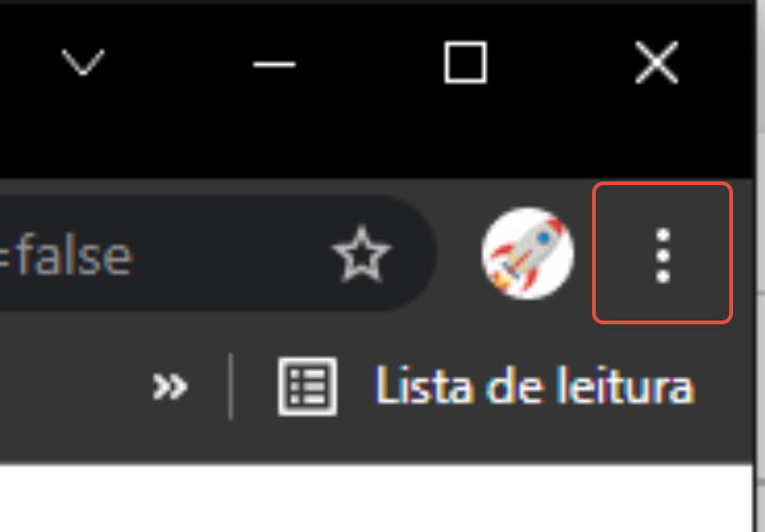The width and height of the screenshot is (765, 532).
Task: Open the Lista de leitura text label
Action: click(535, 386)
